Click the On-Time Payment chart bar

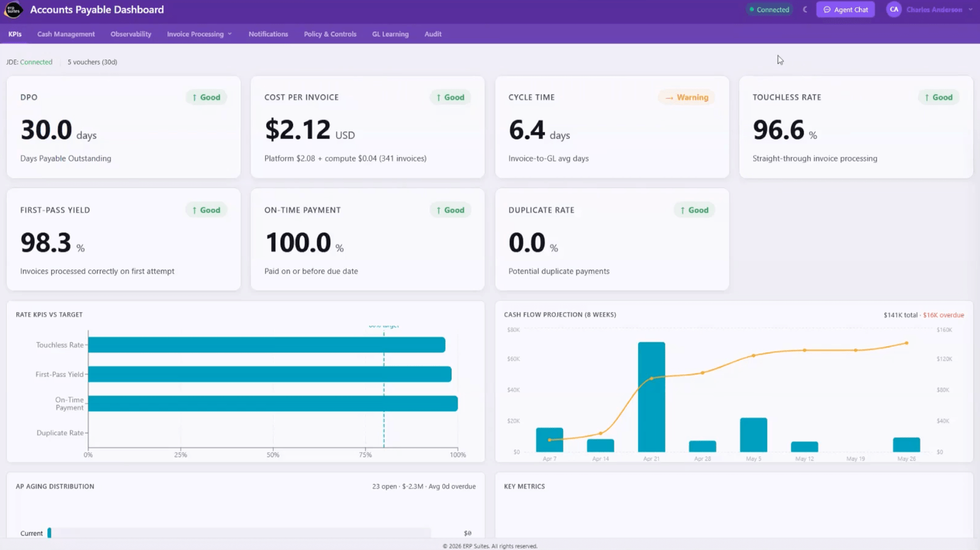[273, 404]
